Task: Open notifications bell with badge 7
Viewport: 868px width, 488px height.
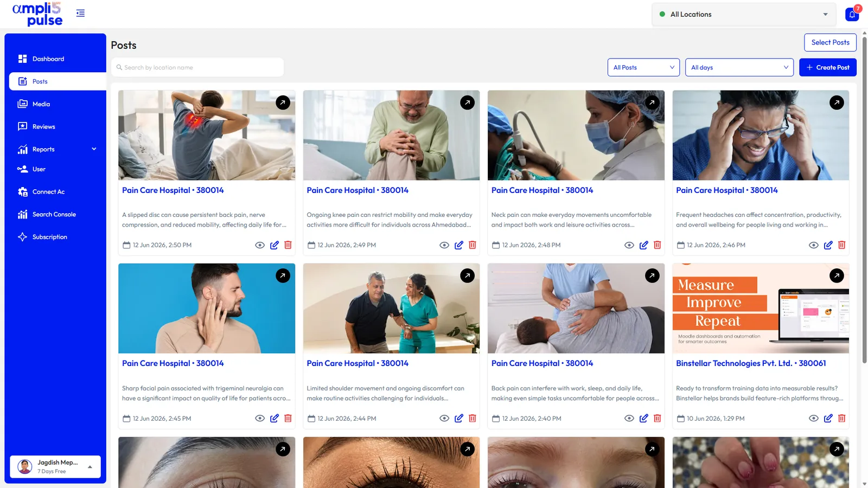Action: pos(852,14)
